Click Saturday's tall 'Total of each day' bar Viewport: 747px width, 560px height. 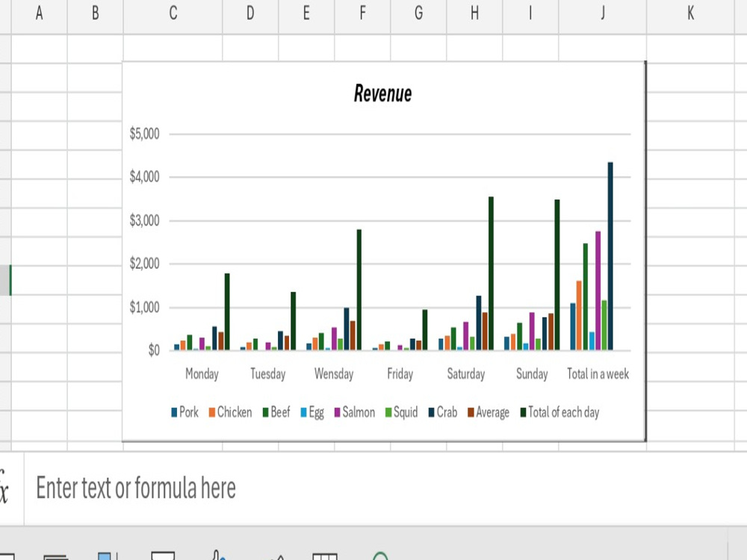click(x=492, y=273)
